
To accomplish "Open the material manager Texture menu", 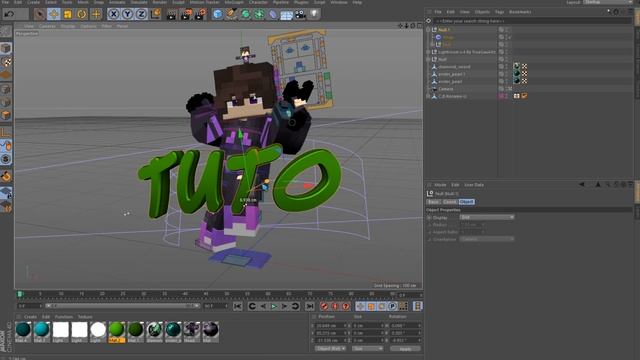I will point(85,317).
